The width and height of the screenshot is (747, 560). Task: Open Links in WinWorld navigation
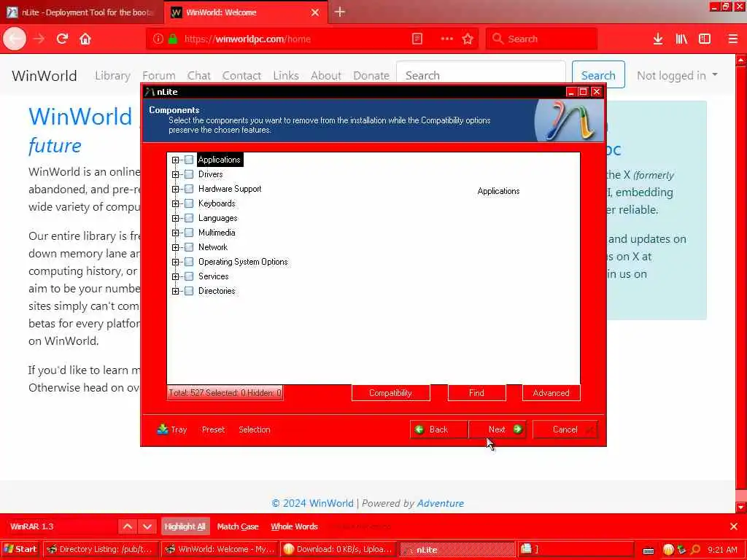[x=286, y=76]
